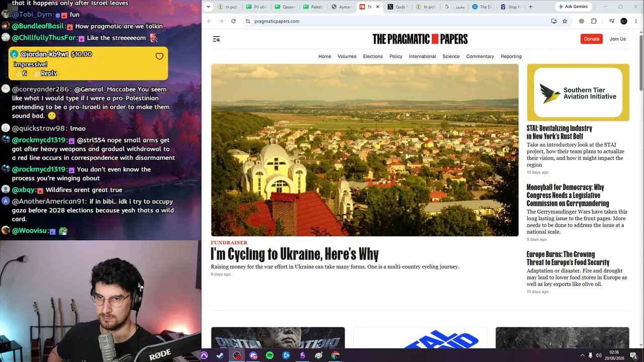The image size is (644, 362).
Task: Reply to the jordan-kb9wt super chat
Action: point(46,73)
